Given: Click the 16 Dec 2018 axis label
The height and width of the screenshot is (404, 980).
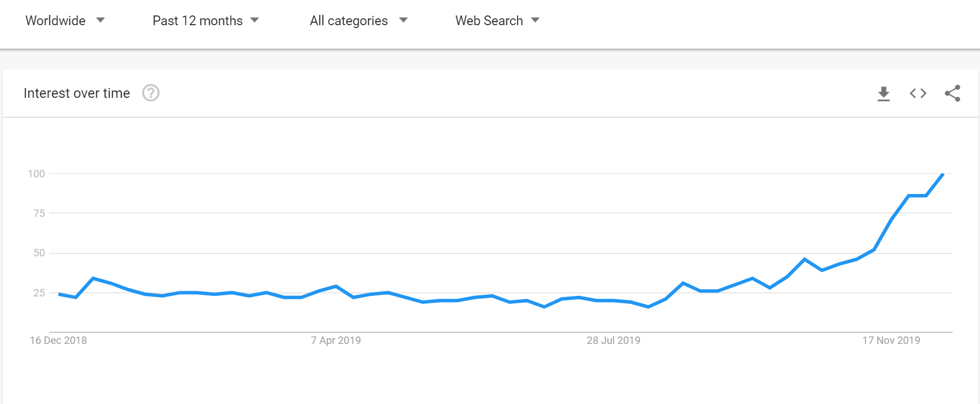Looking at the screenshot, I should pos(58,340).
